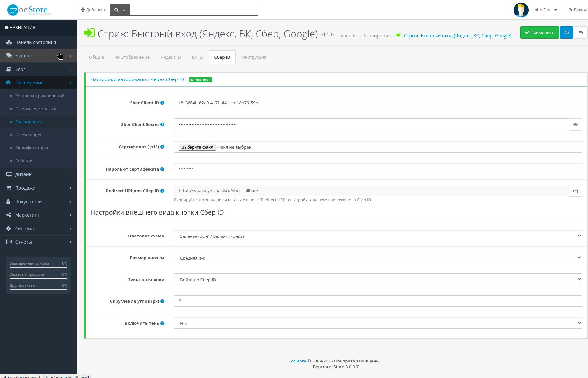Open John Doe user menu
Screen dimensions: 588x378
(x=545, y=10)
